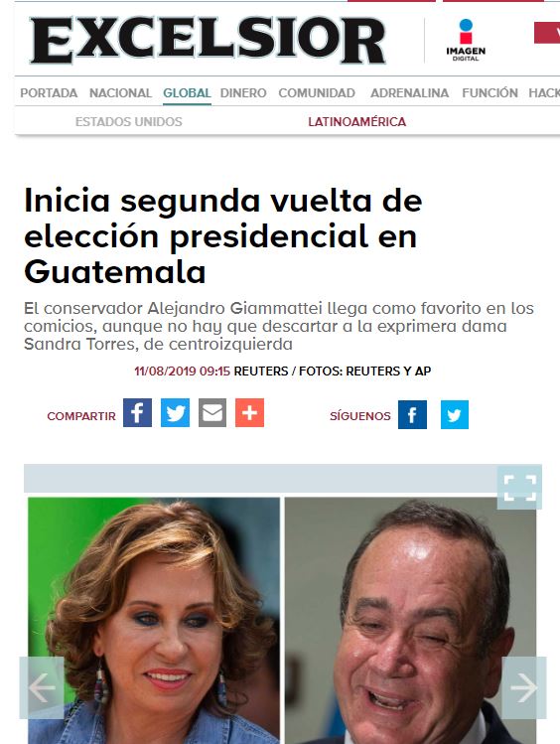Follow Excelsior on Twitter under Síguenos
560x744 pixels.
455,414
